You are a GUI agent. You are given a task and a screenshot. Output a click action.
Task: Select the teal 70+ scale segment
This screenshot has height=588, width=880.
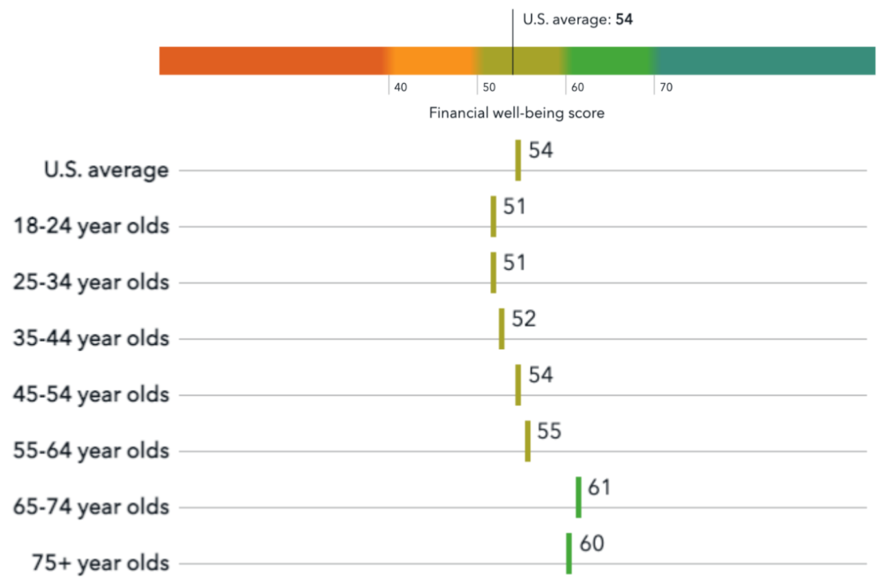click(764, 60)
